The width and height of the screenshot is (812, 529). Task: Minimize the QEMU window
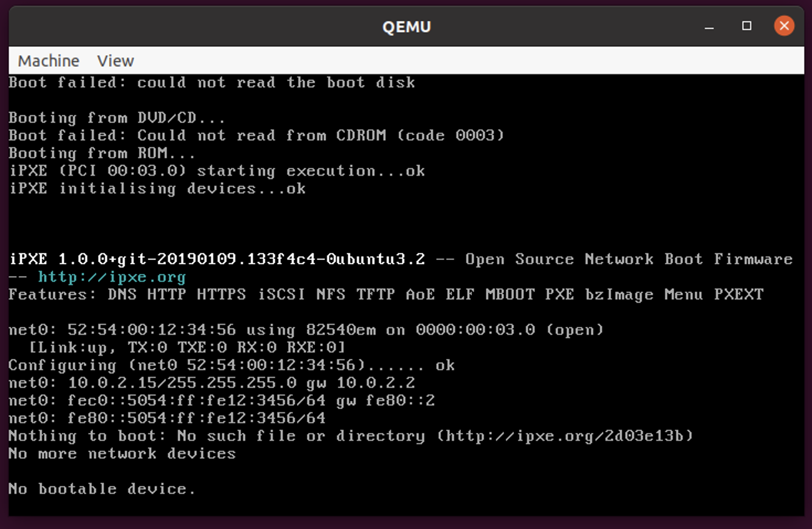tap(709, 27)
